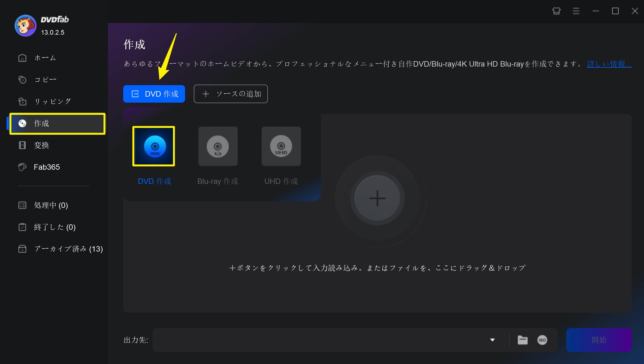644x364 pixels.
Task: Select the Blu-ray 作成 disc icon
Action: point(218,146)
